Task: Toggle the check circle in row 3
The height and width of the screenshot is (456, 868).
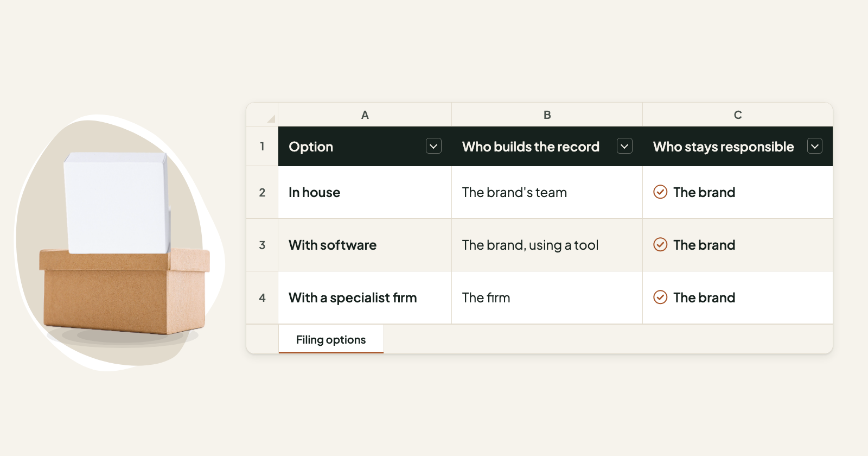Action: tap(660, 245)
